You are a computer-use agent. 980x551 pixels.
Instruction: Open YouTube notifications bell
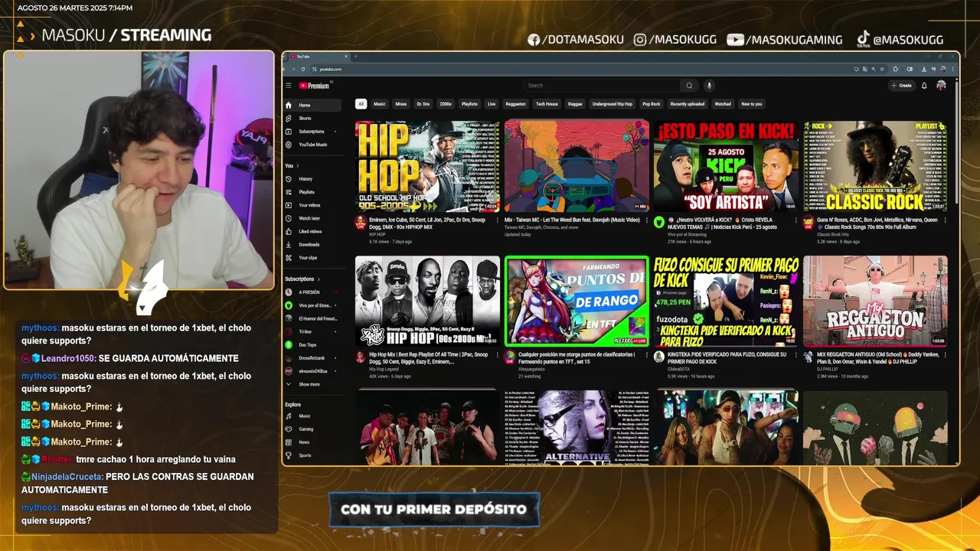point(924,86)
